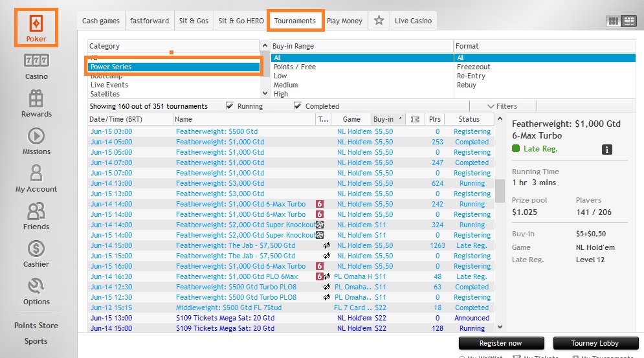Select Freezeout format
Screen dimensions: 644x358
click(544, 67)
